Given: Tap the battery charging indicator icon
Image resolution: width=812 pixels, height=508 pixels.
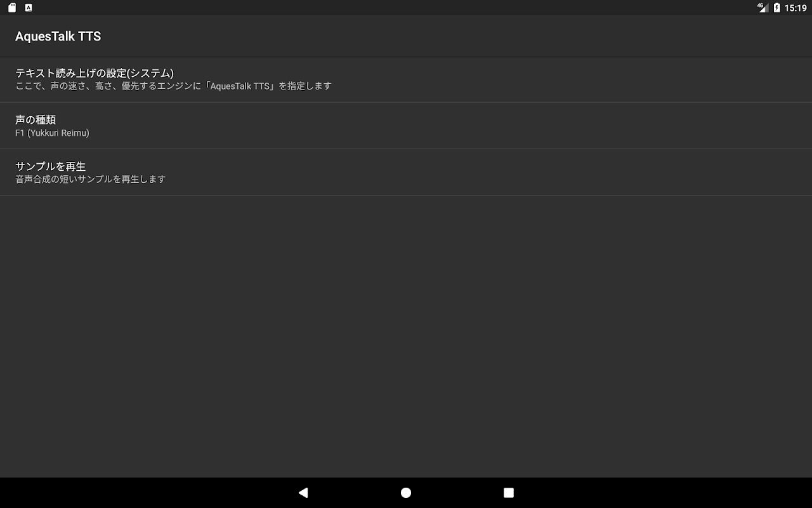Looking at the screenshot, I should coord(777,8).
